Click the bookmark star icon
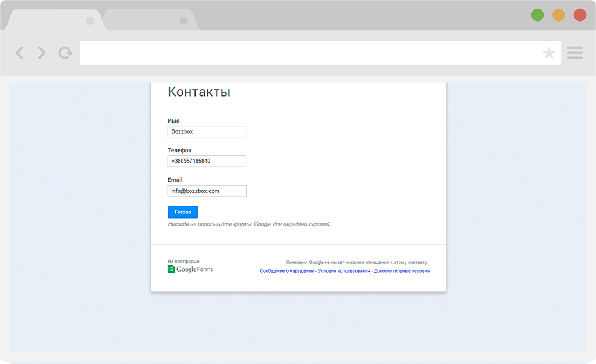This screenshot has width=596, height=364. point(549,53)
